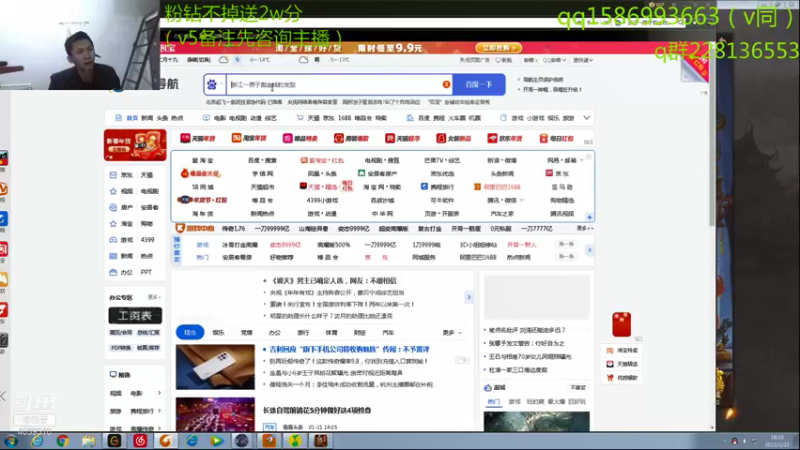Open the 4399小游戏 site link

322,201
